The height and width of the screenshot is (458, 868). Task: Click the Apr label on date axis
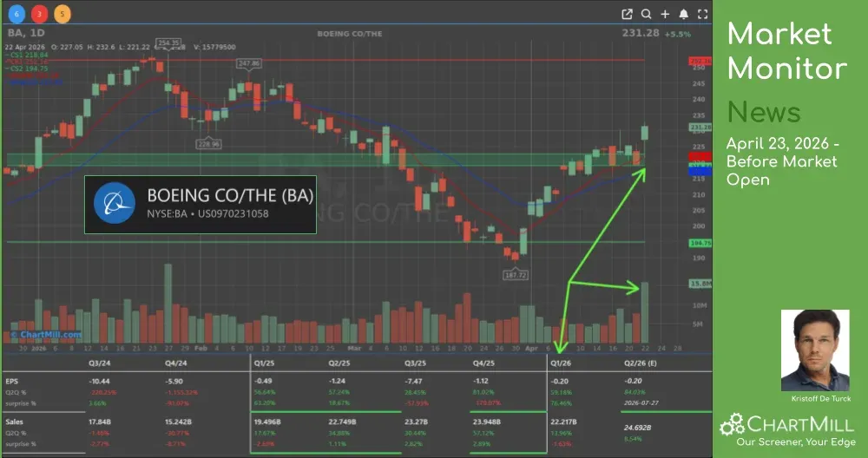pyautogui.click(x=531, y=349)
